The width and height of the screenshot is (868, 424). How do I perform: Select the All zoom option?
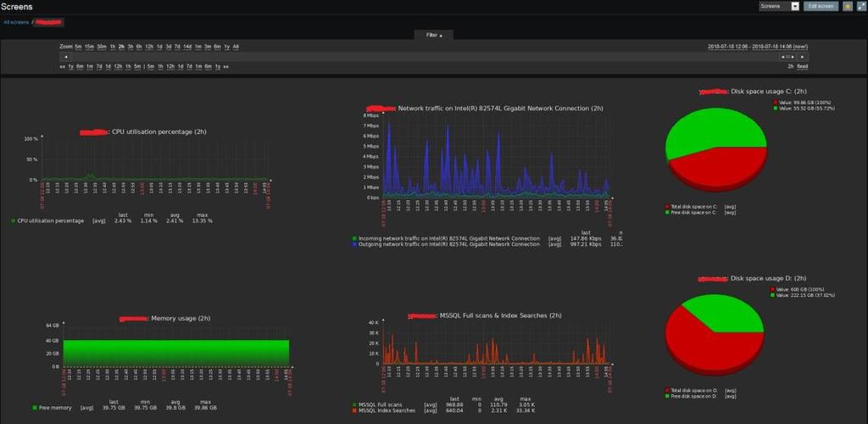[236, 47]
